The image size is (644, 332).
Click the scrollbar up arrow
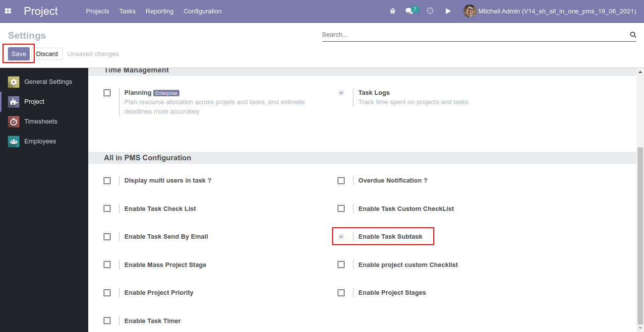640,72
